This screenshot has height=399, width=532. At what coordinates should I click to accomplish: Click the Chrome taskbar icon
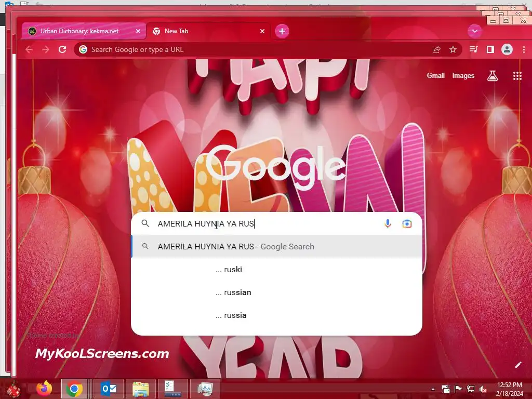[74, 389]
